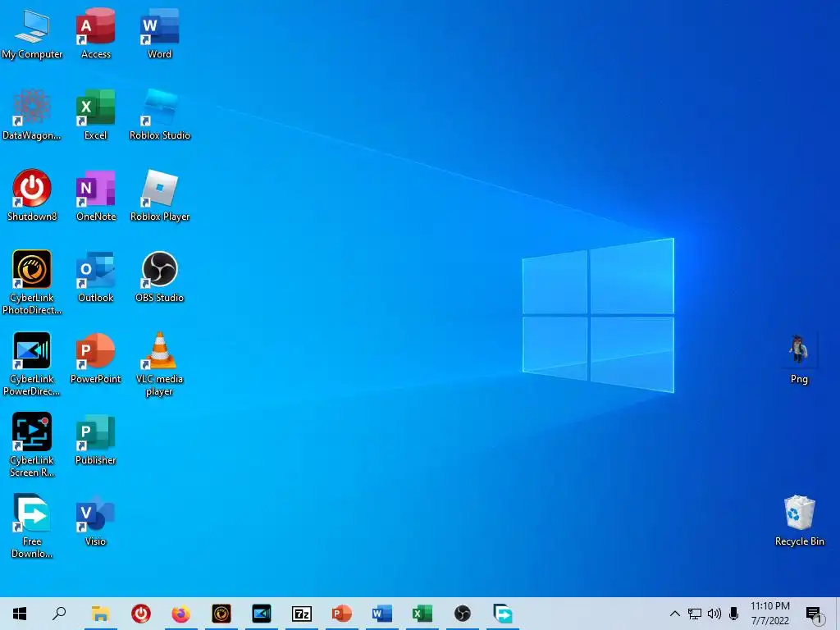Select the CyberLink PowerDirector desktop shortcut
The width and height of the screenshot is (840, 630).
click(32, 364)
